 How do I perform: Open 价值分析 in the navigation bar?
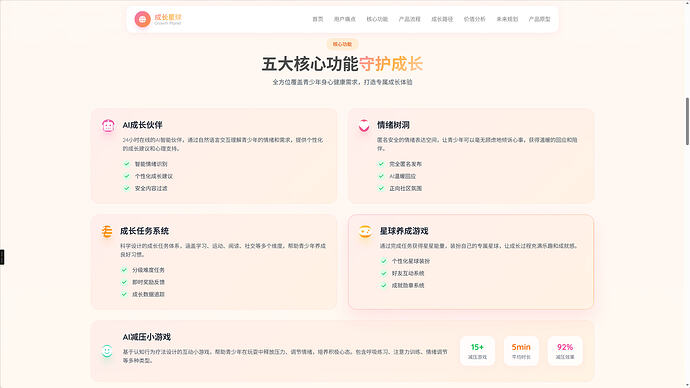pos(474,19)
